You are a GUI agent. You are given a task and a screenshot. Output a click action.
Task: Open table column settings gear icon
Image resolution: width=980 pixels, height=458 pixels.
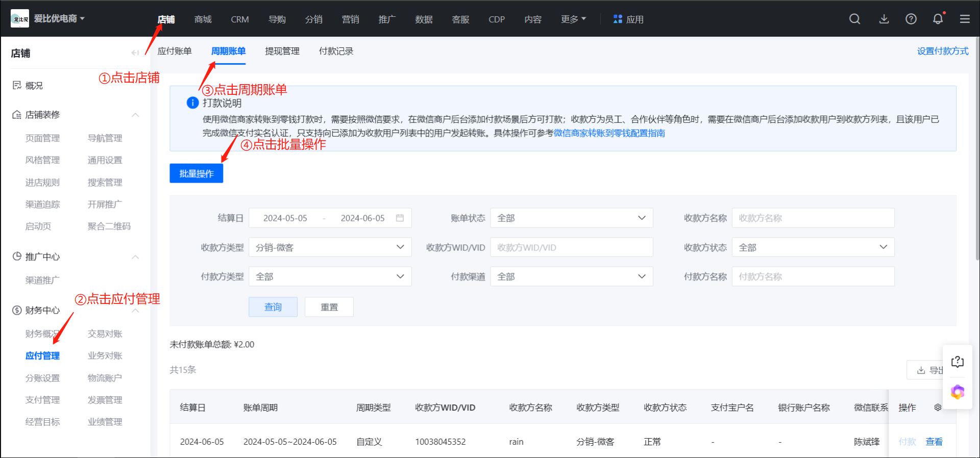click(x=938, y=407)
